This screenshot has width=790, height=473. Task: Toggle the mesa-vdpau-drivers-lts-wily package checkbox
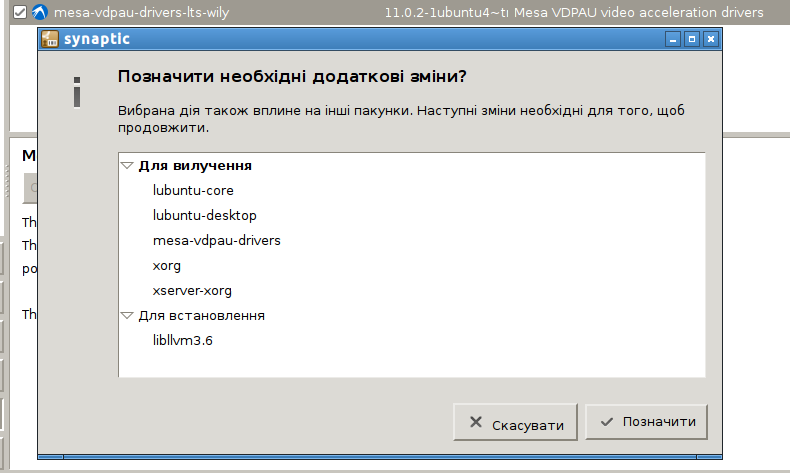pyautogui.click(x=17, y=13)
